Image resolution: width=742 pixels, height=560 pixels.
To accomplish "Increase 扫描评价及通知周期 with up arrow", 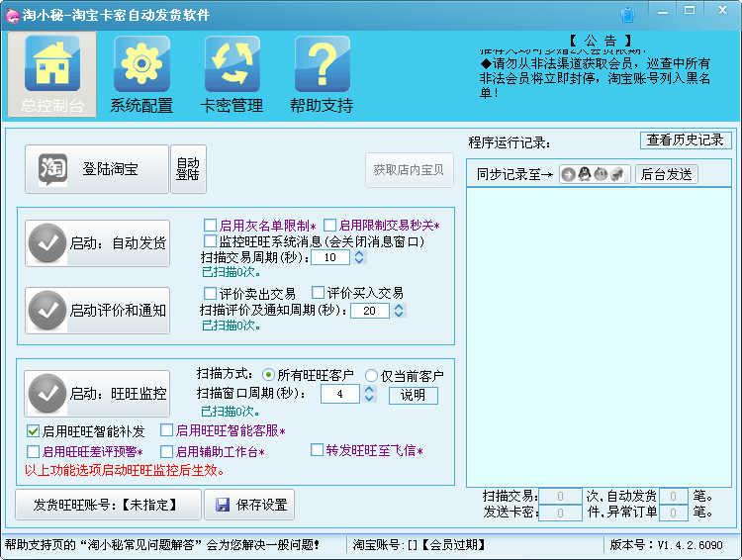I will pos(399,308).
